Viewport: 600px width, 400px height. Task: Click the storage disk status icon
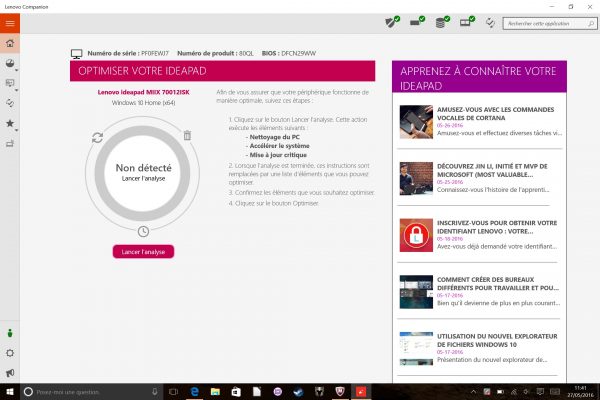click(x=442, y=22)
